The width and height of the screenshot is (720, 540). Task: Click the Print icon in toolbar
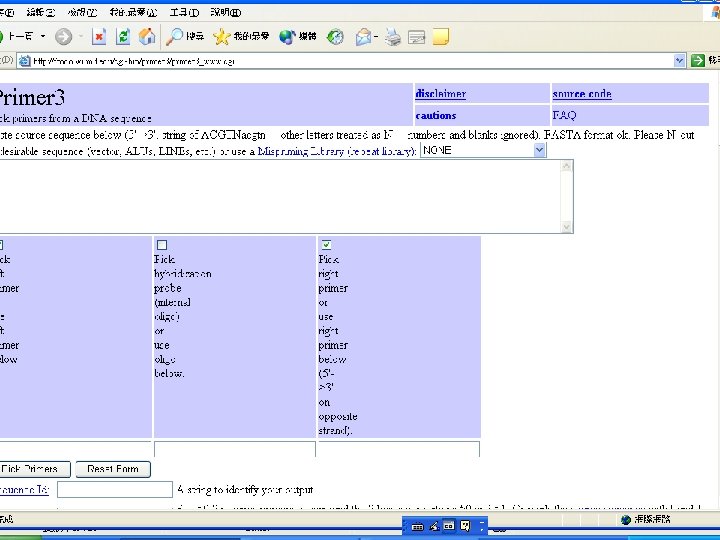(393, 37)
